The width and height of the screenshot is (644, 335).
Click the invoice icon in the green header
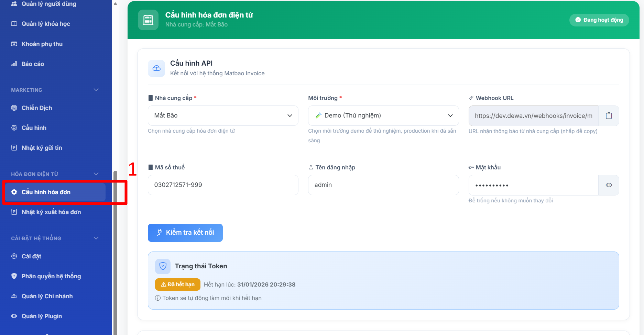[x=148, y=20]
